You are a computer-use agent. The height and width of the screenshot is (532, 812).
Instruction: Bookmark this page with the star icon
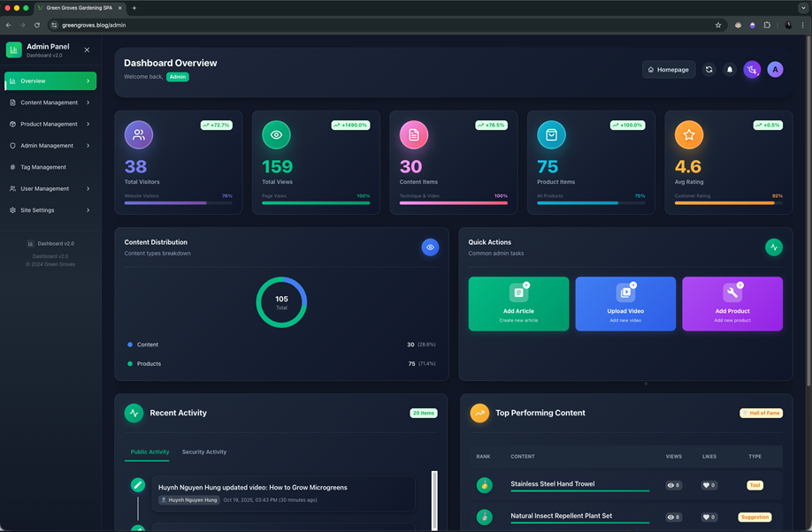[718, 25]
